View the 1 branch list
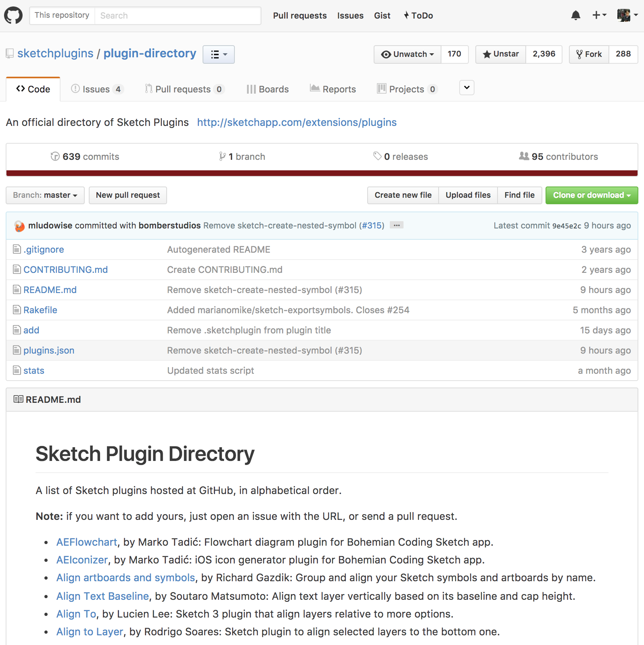The height and width of the screenshot is (645, 644). (x=242, y=157)
